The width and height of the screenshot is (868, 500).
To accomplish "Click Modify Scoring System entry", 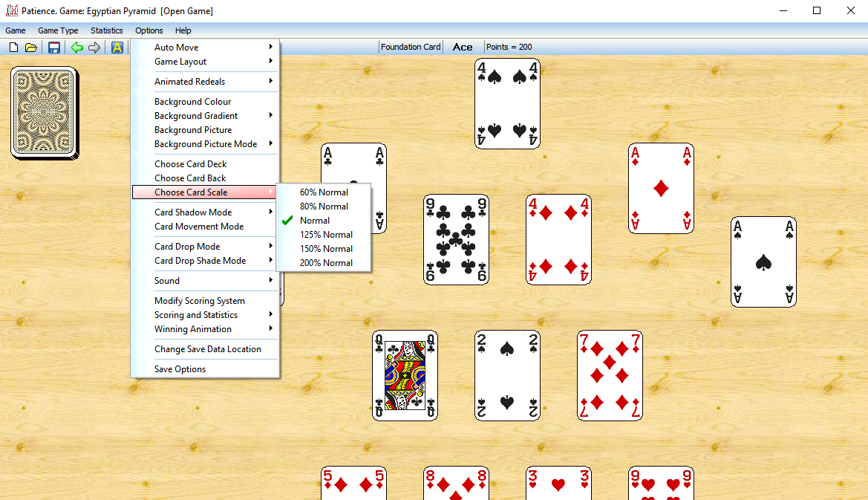I will 205,300.
